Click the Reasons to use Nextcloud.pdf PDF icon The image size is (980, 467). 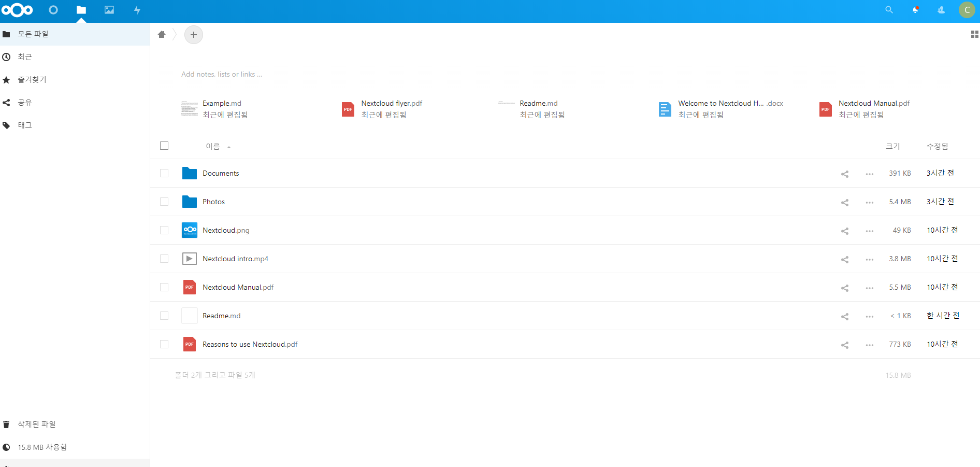tap(190, 344)
